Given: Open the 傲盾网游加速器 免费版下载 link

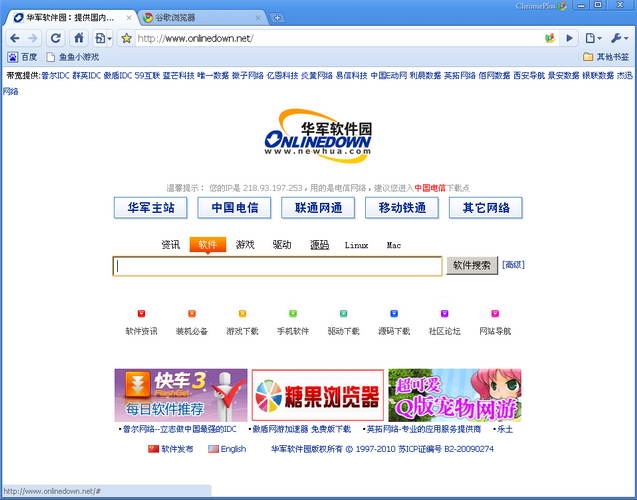Looking at the screenshot, I should click(302, 429).
